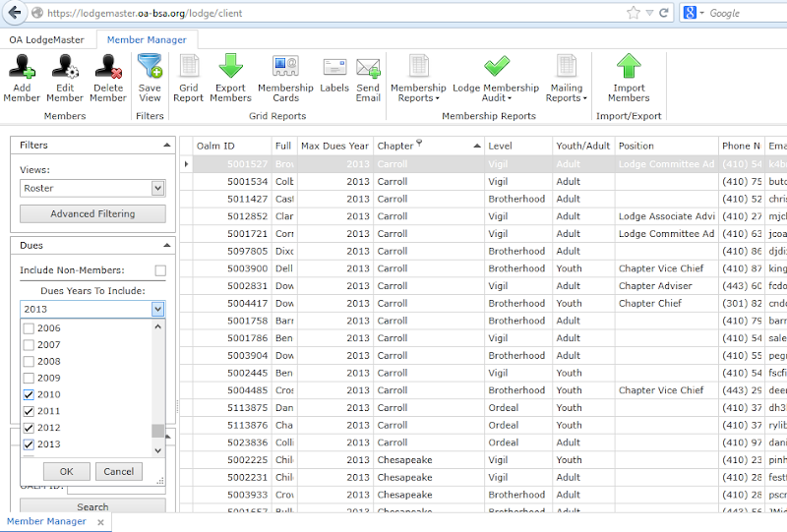Screen dimensions: 787x532
Task: Check the 2006 dues year box
Action: coord(29,328)
